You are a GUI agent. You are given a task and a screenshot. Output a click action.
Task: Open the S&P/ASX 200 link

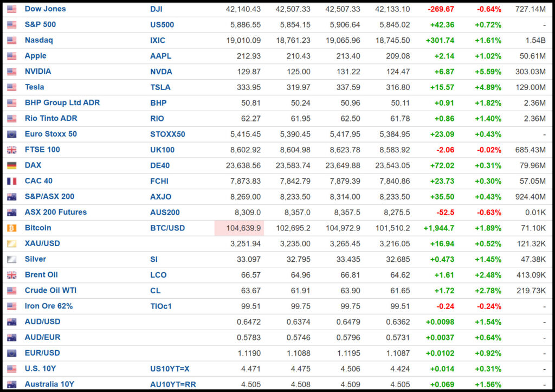tap(49, 196)
